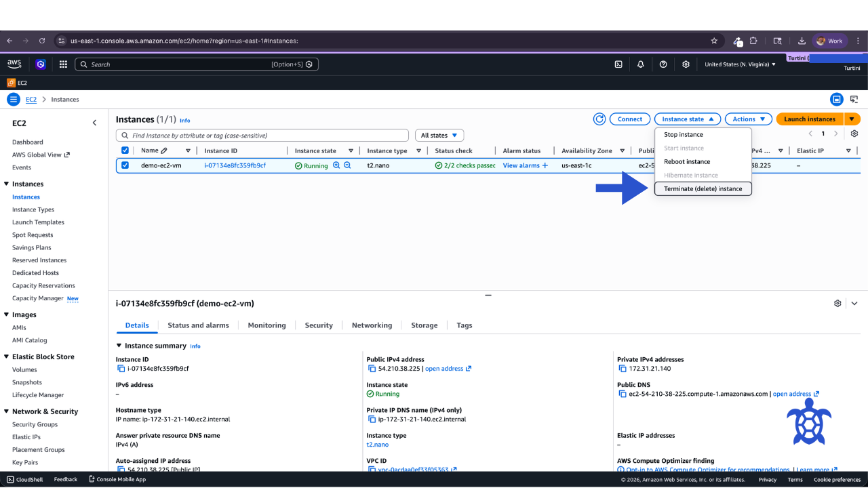Reload the browser page
Viewport: 868px width, 488px height.
click(42, 41)
